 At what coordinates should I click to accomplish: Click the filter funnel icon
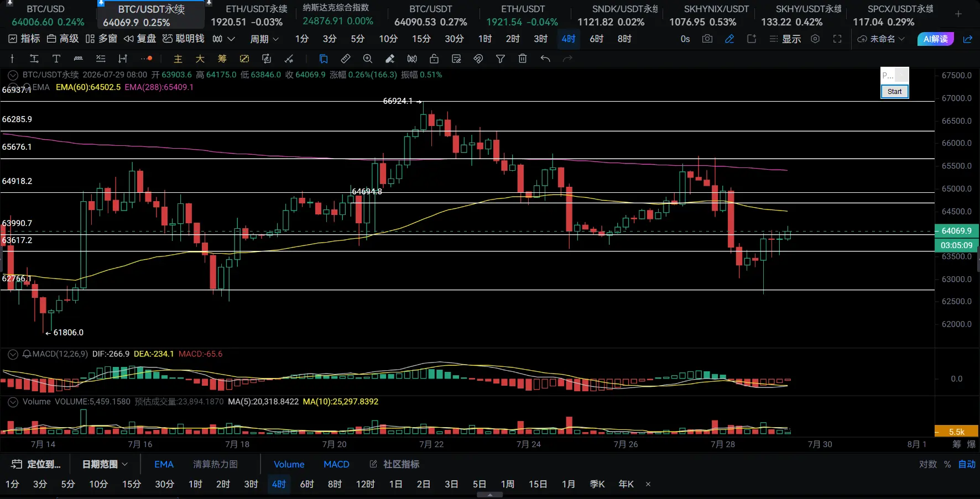pos(501,59)
